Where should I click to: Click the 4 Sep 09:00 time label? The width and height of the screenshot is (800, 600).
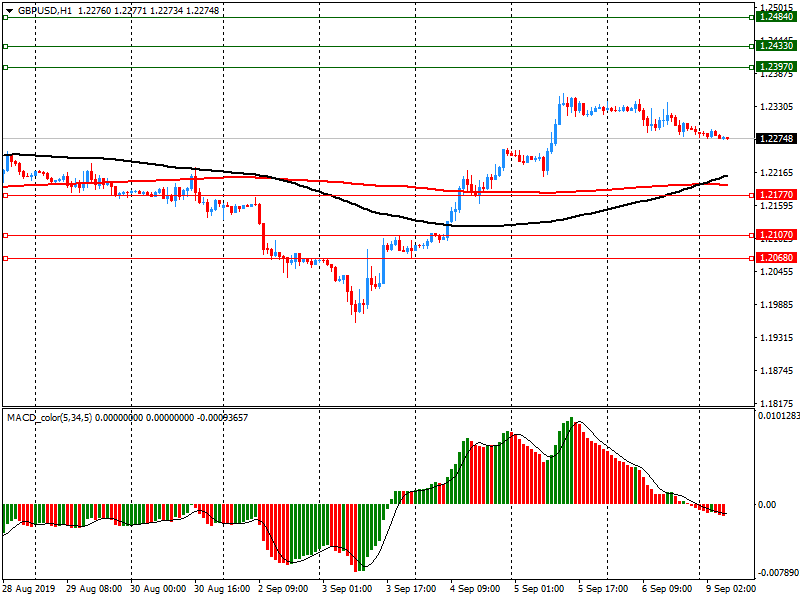coord(475,589)
